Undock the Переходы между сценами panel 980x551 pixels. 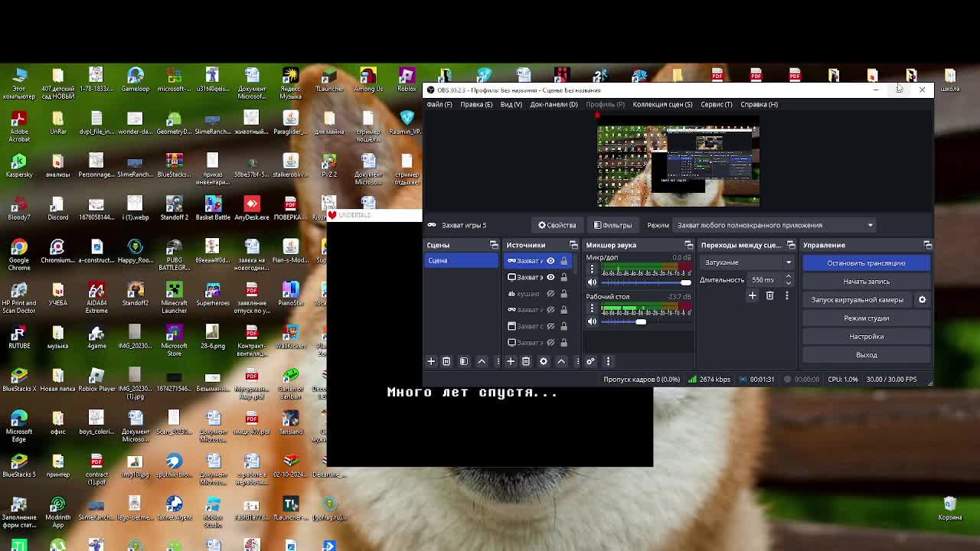point(791,245)
